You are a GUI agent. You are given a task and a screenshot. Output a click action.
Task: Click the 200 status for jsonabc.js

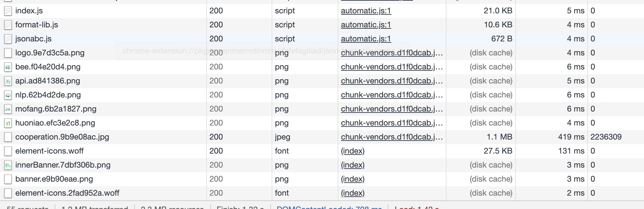point(216,39)
